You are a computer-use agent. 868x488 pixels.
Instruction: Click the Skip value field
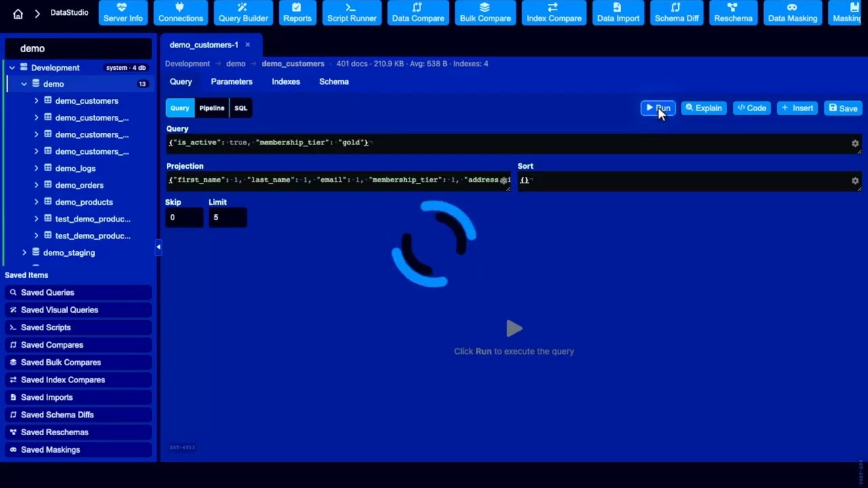coord(184,218)
